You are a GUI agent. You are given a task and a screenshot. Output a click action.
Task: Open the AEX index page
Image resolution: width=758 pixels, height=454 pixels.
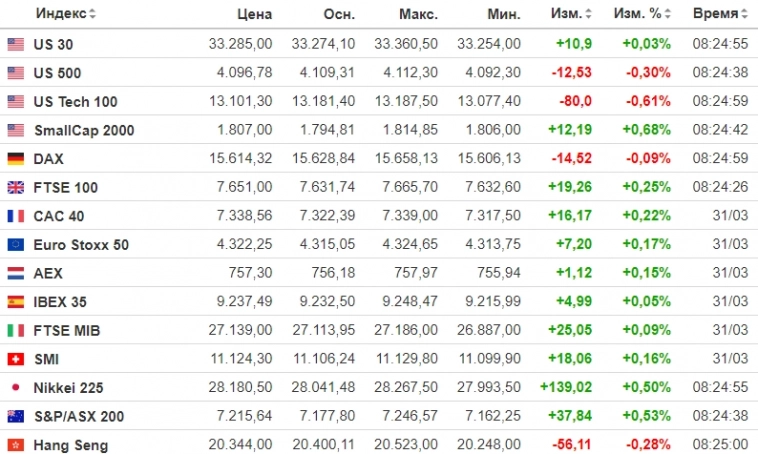click(x=48, y=273)
